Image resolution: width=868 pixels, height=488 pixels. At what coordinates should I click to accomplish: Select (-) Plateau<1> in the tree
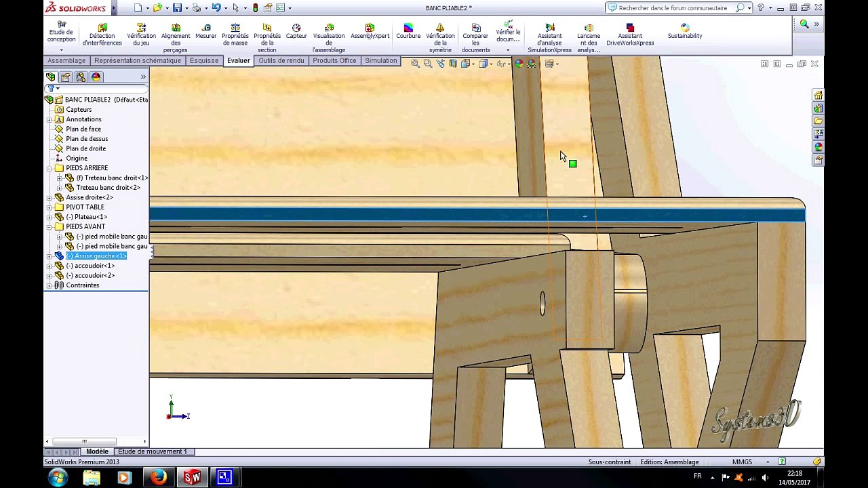[x=87, y=217]
